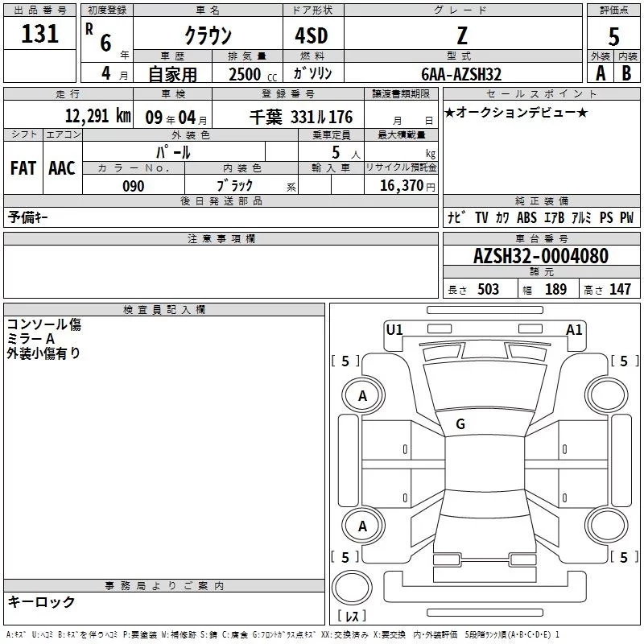Click seating capacity 5人
The width and height of the screenshot is (644, 644).
(345, 153)
